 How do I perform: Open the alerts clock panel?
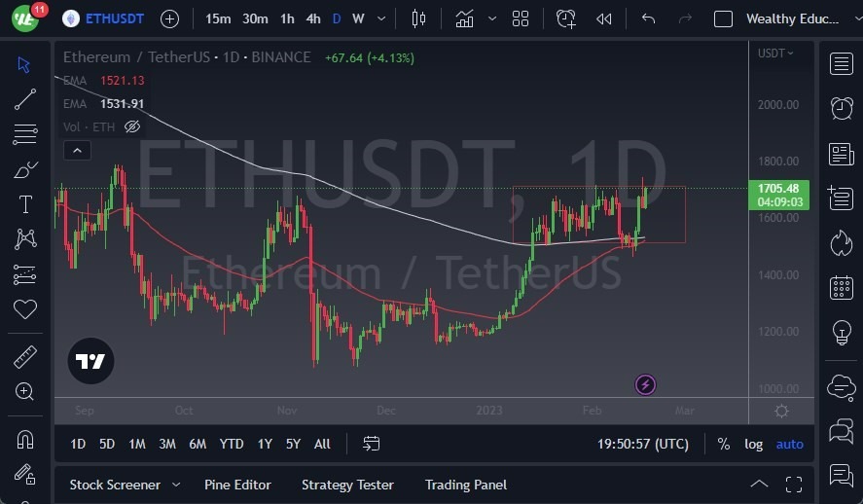[x=841, y=108]
